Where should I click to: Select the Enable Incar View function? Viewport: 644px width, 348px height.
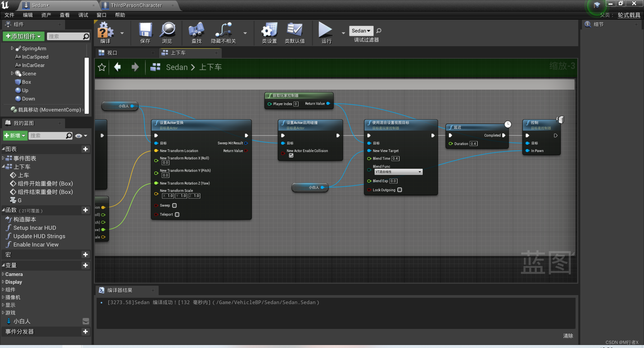[x=36, y=245]
